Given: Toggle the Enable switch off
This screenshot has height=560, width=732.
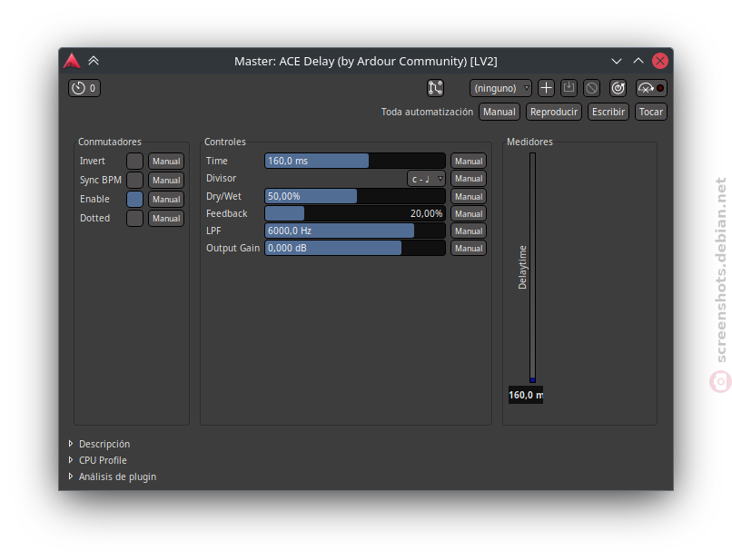Looking at the screenshot, I should pyautogui.click(x=135, y=200).
